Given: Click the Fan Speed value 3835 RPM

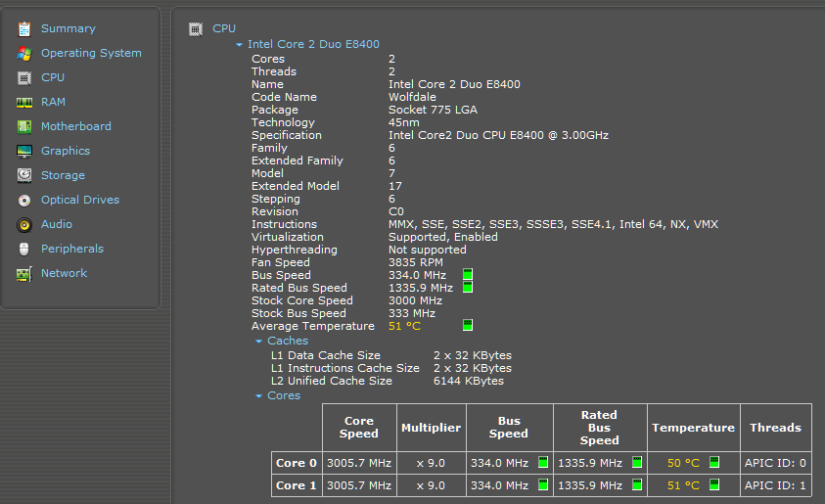Looking at the screenshot, I should point(416,262).
